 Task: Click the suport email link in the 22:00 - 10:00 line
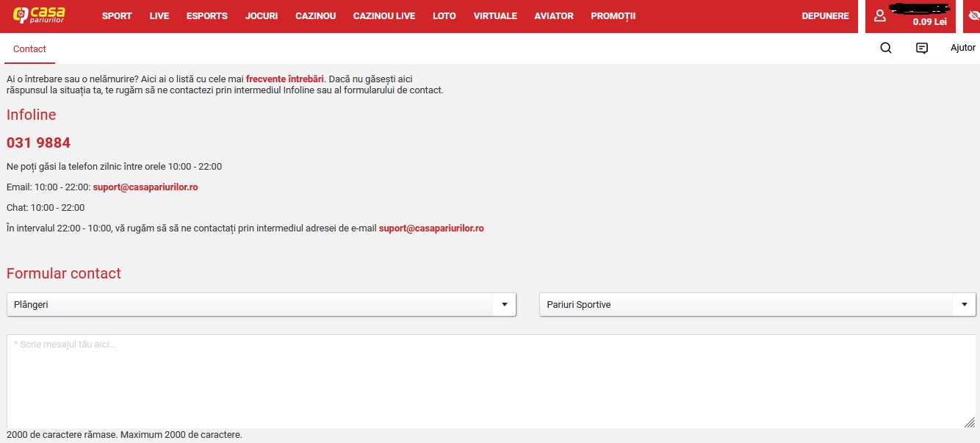[x=431, y=228]
